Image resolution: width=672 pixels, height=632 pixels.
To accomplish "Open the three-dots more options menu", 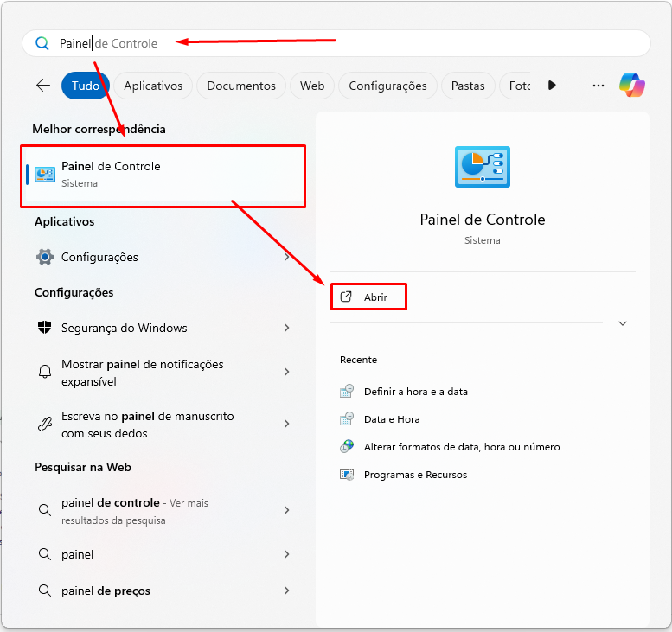I will [x=598, y=86].
